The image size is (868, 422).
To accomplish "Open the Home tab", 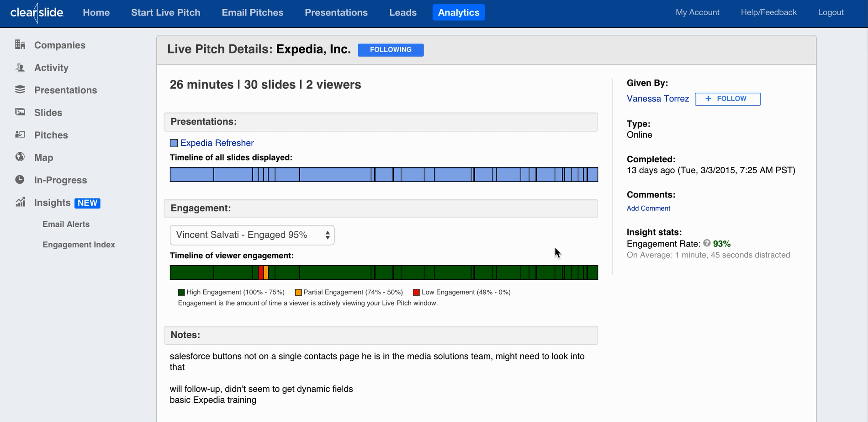I will tap(96, 12).
